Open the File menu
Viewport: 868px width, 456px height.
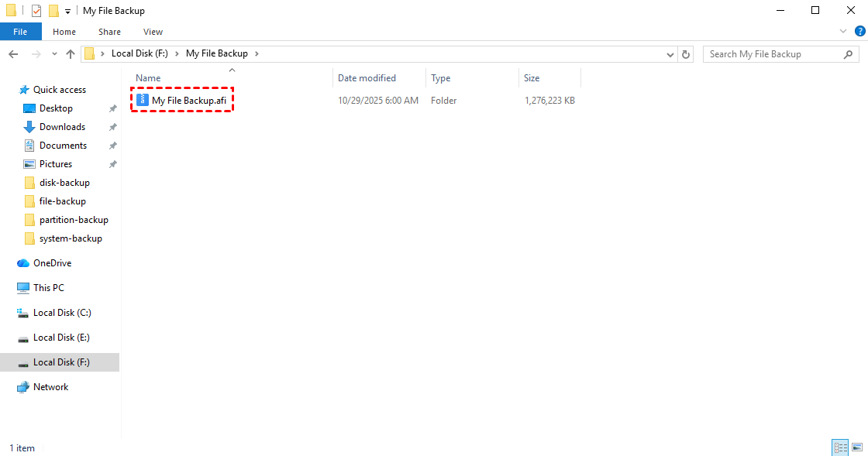pyautogui.click(x=20, y=32)
